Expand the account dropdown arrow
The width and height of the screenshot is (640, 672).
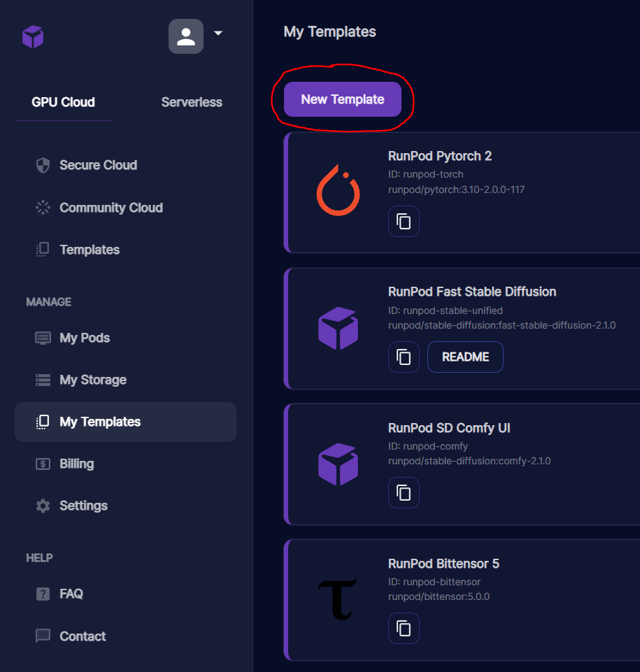tap(218, 33)
